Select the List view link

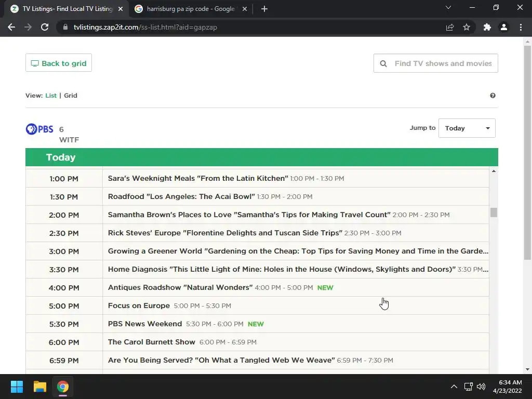pyautogui.click(x=51, y=96)
